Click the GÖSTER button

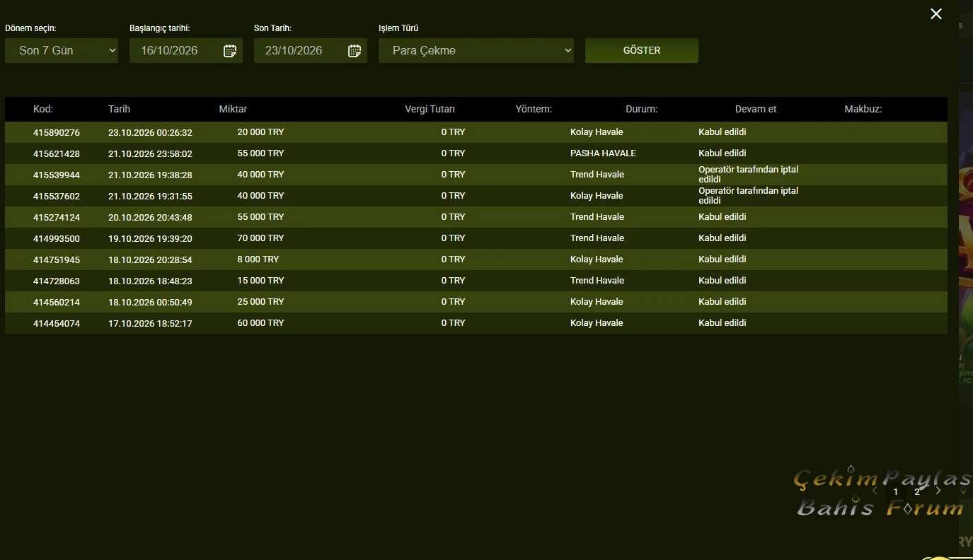(642, 51)
